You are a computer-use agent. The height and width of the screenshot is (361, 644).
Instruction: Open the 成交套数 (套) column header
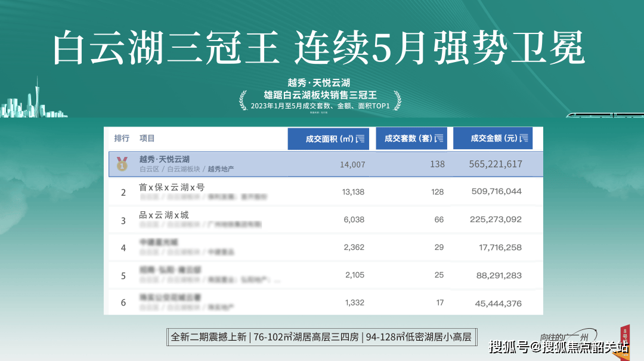coord(408,138)
